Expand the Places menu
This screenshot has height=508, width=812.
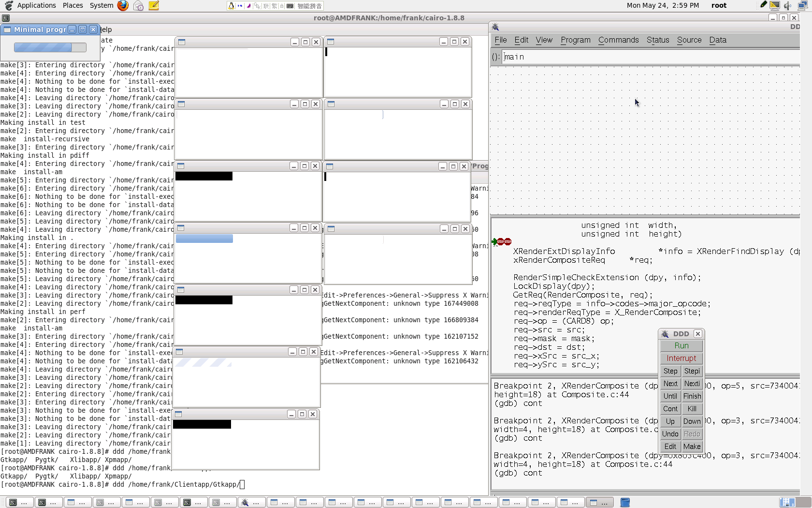[x=72, y=6]
